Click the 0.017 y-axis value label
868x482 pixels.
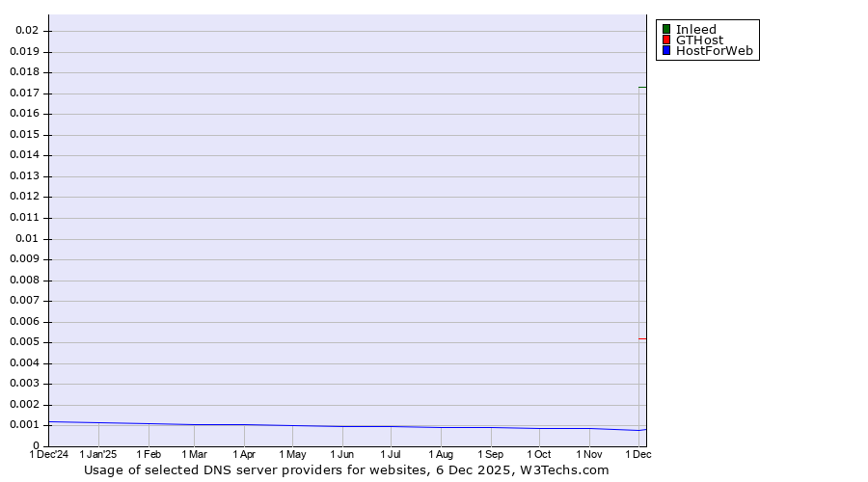[x=24, y=94]
